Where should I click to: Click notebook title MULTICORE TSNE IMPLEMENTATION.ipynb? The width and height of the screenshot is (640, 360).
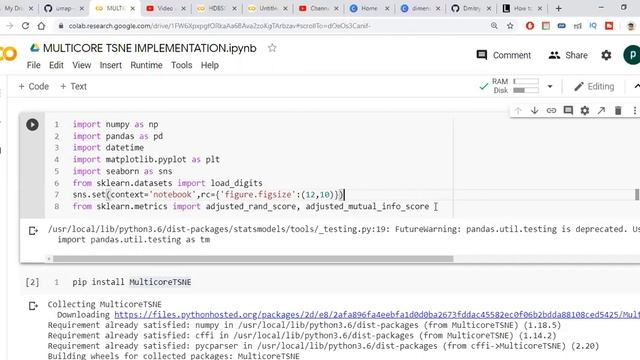coord(149,48)
